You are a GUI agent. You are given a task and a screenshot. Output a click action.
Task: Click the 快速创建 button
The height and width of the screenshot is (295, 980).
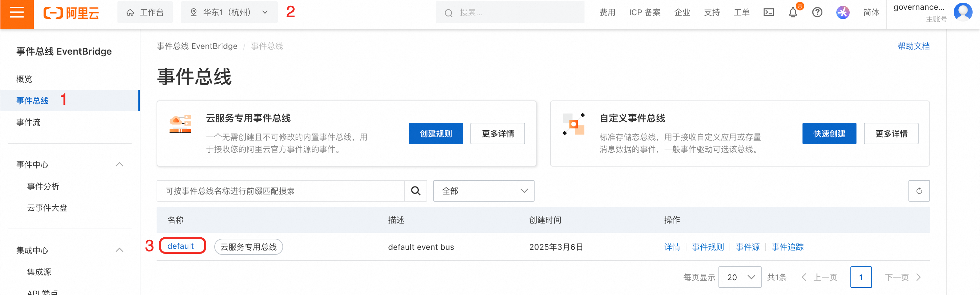tap(829, 134)
